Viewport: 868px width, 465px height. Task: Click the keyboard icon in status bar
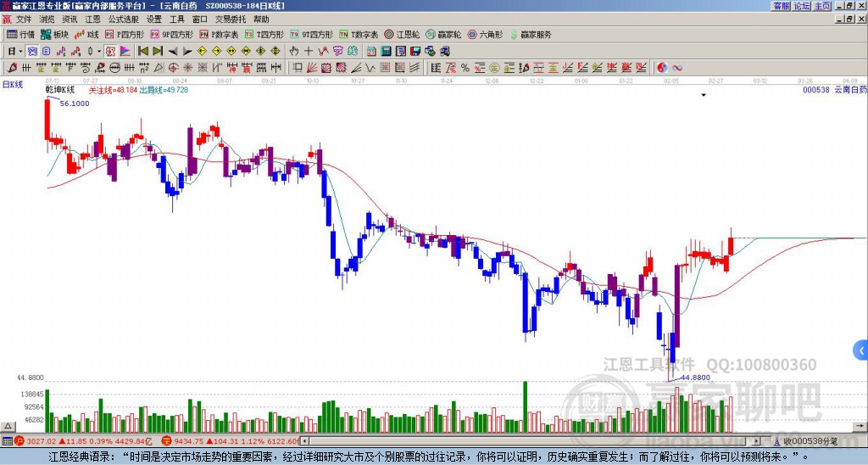coord(7,441)
